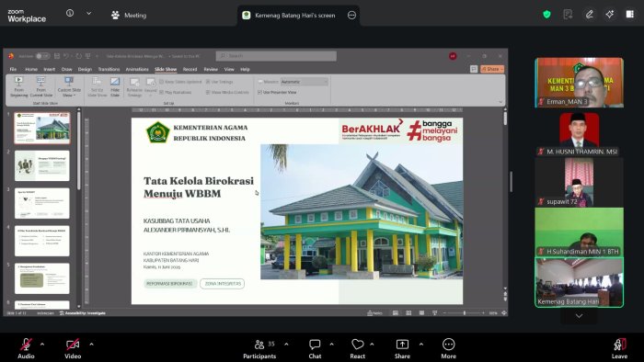Click the status bar Slide Show icon
Image resolution: width=644 pixels, height=362 pixels.
click(434, 312)
